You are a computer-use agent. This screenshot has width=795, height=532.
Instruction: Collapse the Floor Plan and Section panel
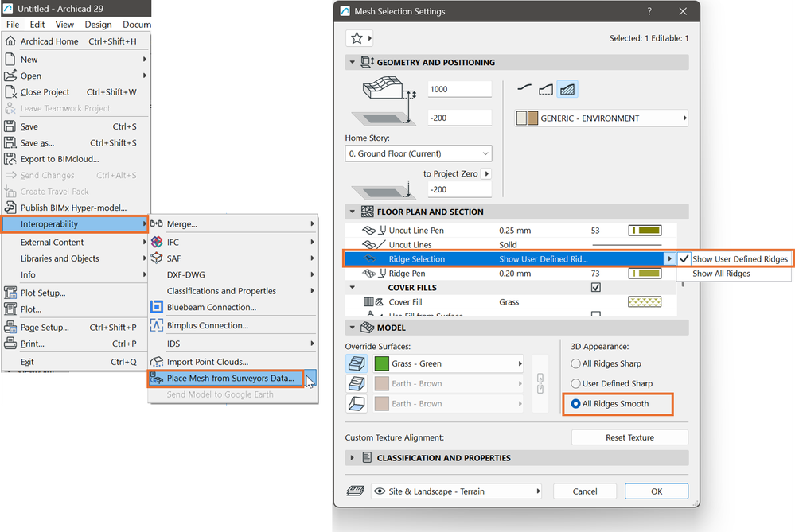352,212
